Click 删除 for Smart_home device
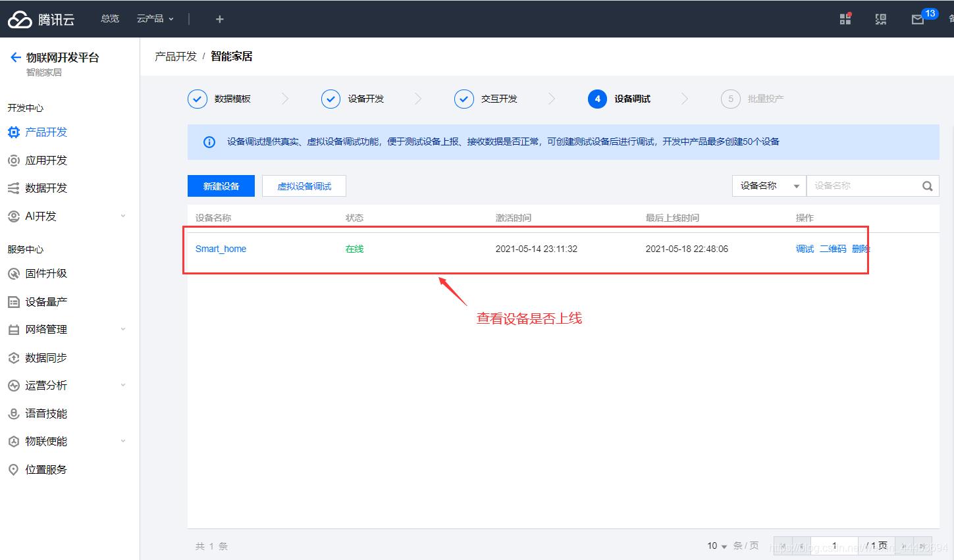The height and width of the screenshot is (560, 954). (861, 249)
